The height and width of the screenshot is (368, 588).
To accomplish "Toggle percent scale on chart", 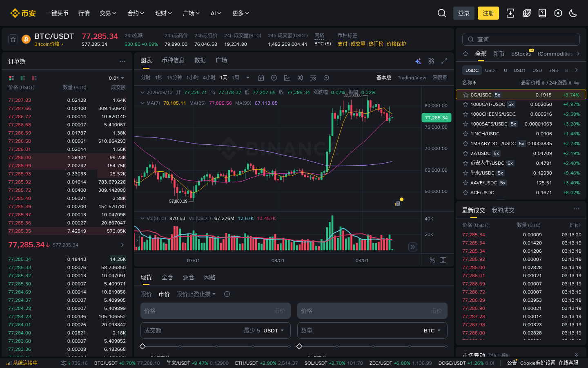I will click(432, 260).
